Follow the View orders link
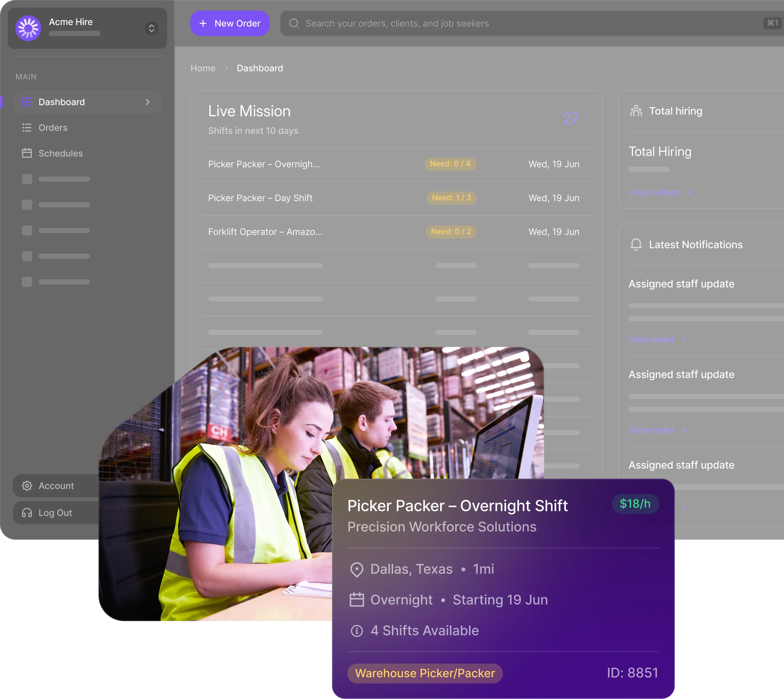 pos(654,192)
